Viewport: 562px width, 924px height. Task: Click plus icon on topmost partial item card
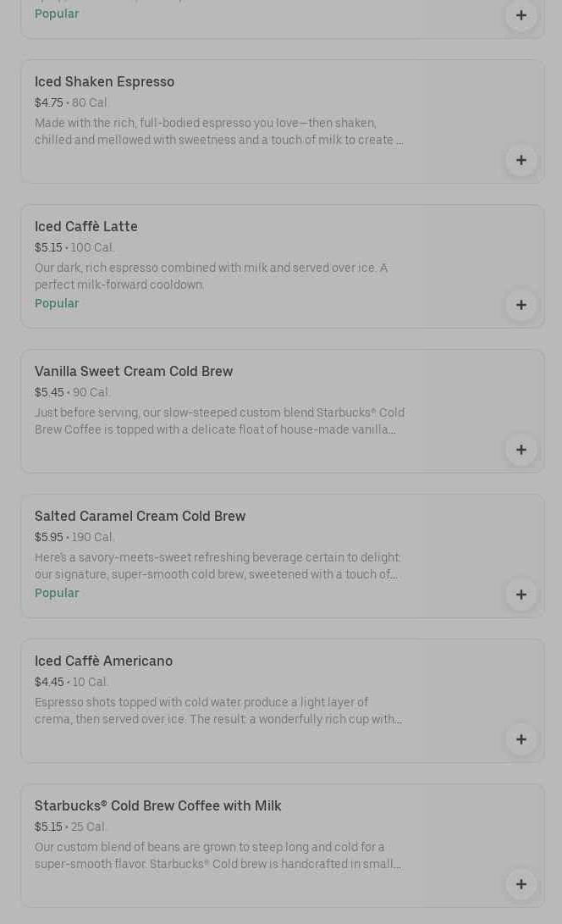[x=521, y=15]
